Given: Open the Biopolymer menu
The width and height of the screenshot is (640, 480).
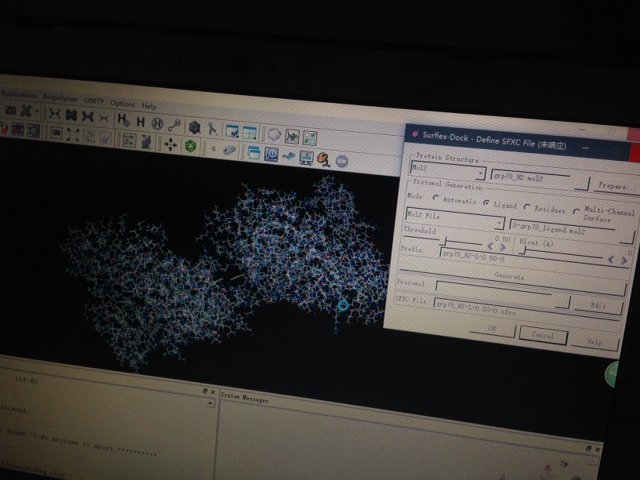Looking at the screenshot, I should (x=60, y=98).
